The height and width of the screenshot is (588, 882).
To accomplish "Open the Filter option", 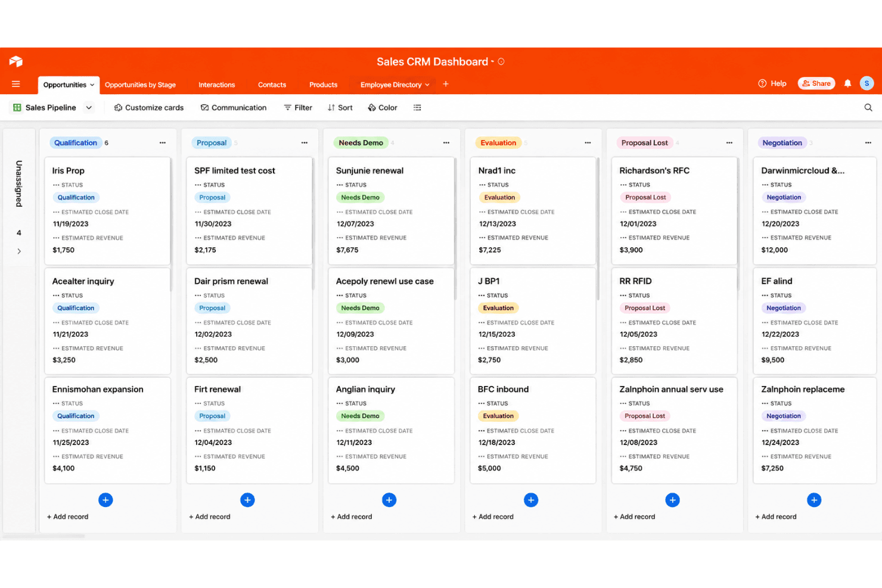I will 298,108.
